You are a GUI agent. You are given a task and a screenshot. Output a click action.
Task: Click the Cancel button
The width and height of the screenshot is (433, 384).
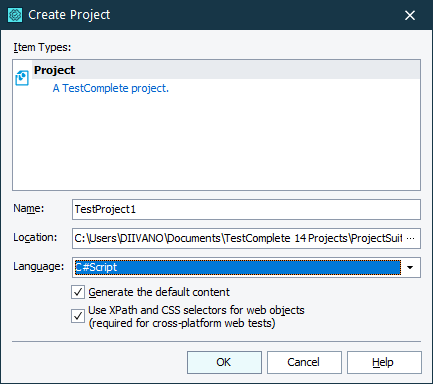pyautogui.click(x=304, y=362)
